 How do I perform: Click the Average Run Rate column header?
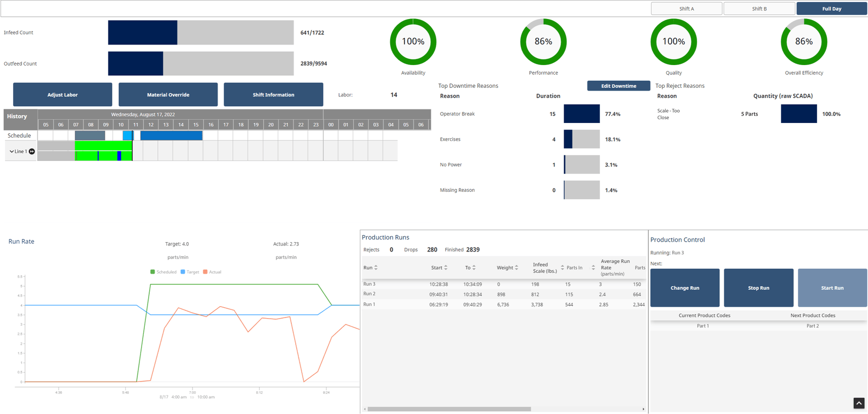[615, 268]
